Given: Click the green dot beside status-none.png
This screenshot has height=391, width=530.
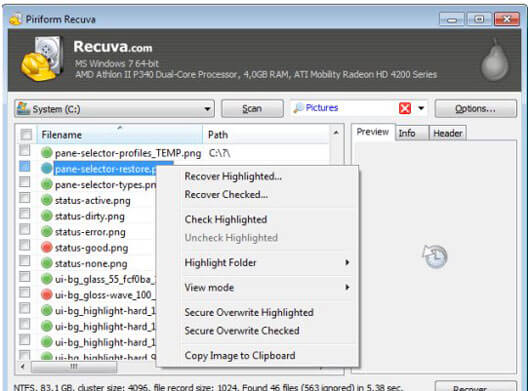Looking at the screenshot, I should pyautogui.click(x=47, y=263).
